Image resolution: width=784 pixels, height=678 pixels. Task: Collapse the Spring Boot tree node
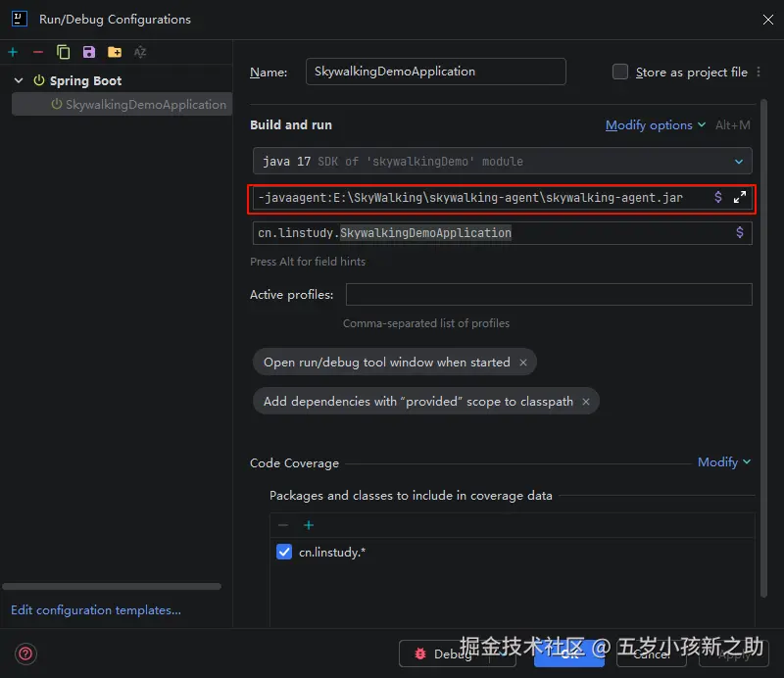pyautogui.click(x=19, y=80)
